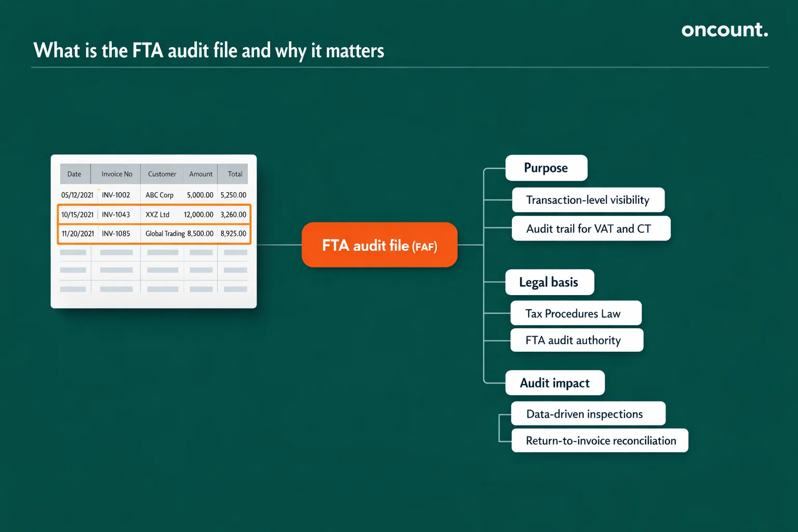798x532 pixels.
Task: Expand the Legal basis node
Action: [549, 282]
